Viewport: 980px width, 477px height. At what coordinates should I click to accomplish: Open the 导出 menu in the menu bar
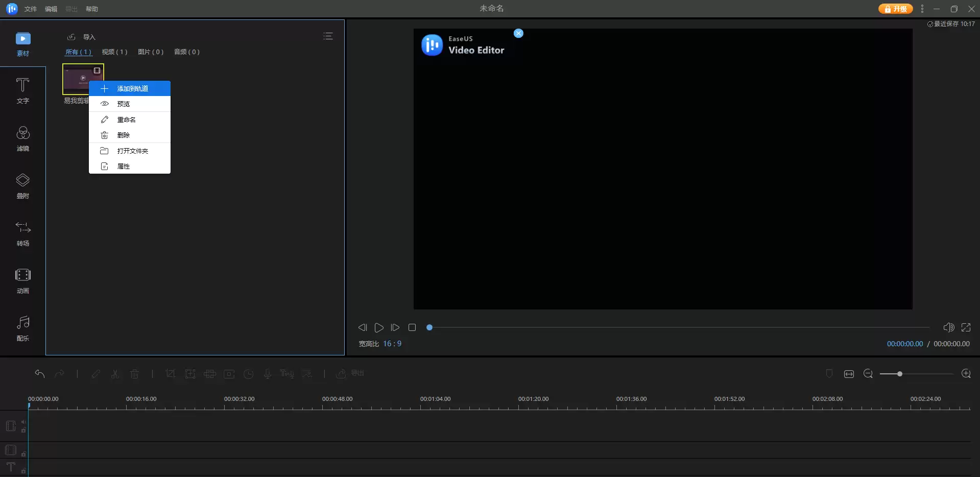[71, 9]
